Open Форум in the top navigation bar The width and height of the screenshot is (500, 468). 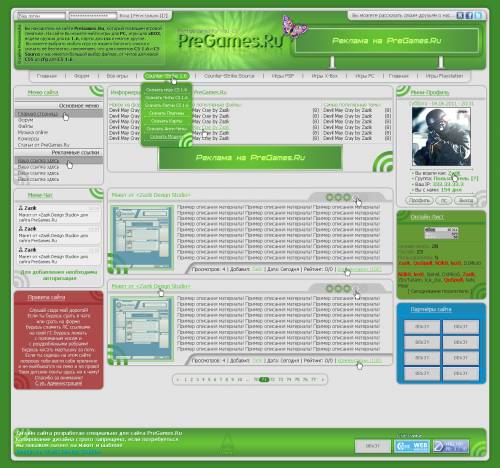[x=81, y=76]
